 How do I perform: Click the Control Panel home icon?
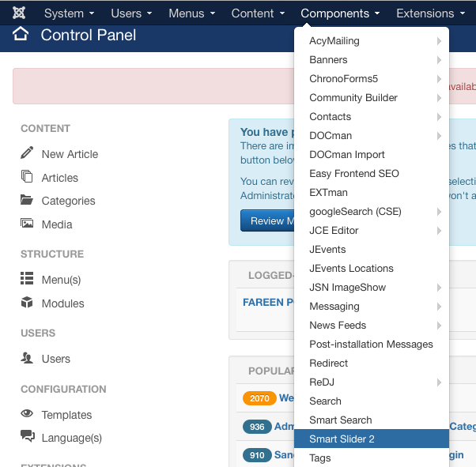coord(21,34)
